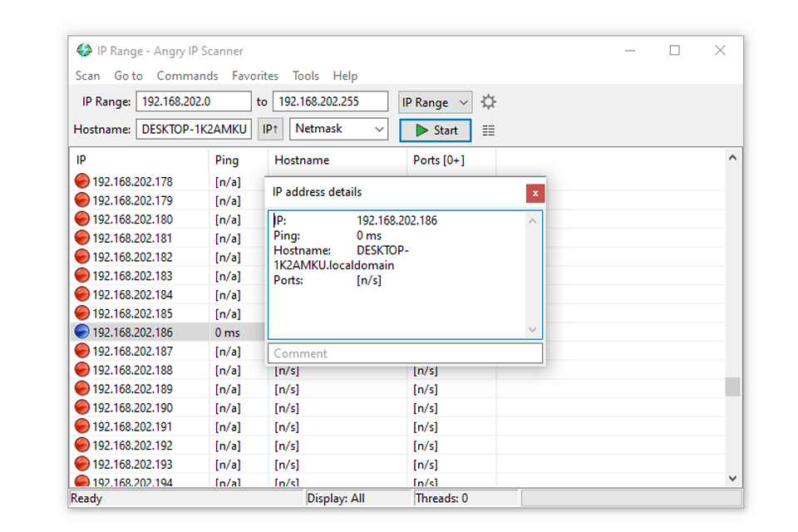Click red status dot for 192.168.202.181

click(82, 238)
